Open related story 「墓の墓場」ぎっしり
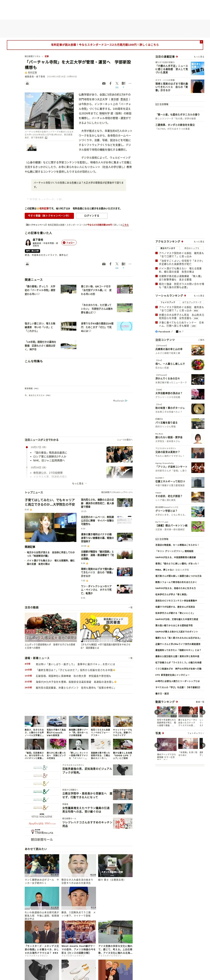 [40, 290]
